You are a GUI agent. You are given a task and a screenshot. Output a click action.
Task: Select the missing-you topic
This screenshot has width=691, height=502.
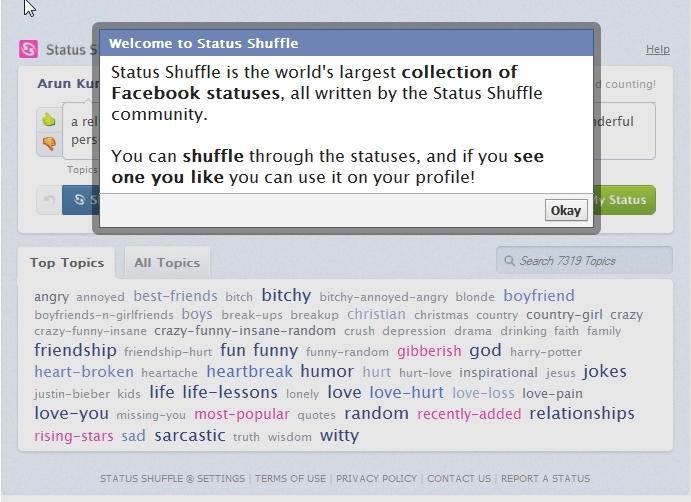pyautogui.click(x=151, y=415)
